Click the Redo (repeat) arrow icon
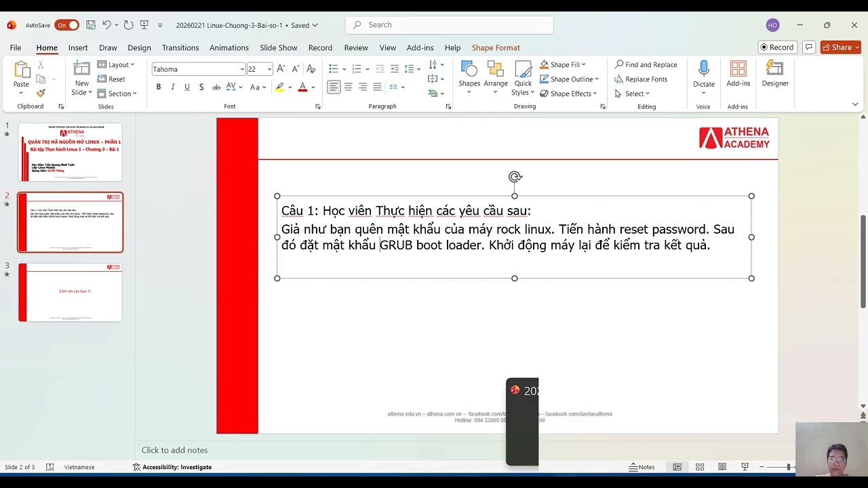Viewport: 868px width, 488px height. tap(128, 25)
